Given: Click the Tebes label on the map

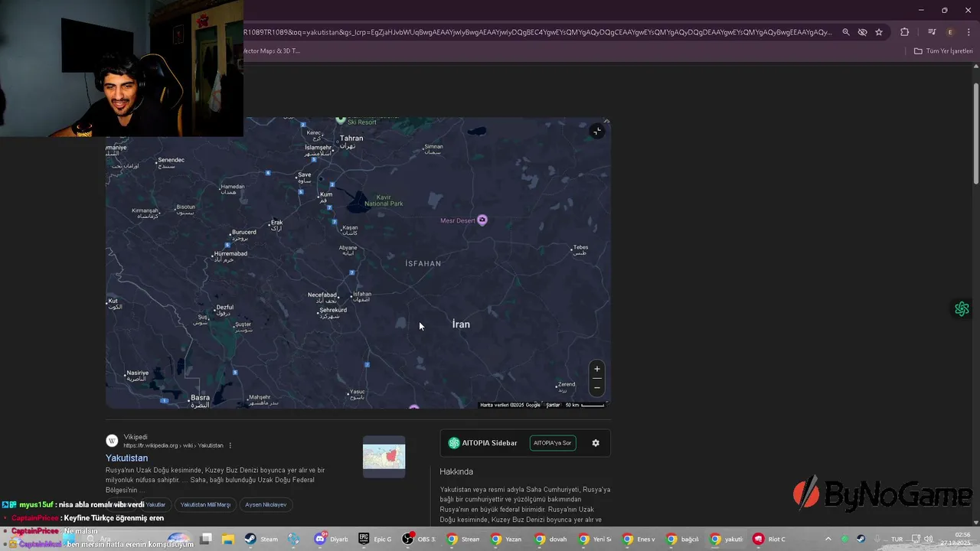Looking at the screenshot, I should [x=580, y=248].
